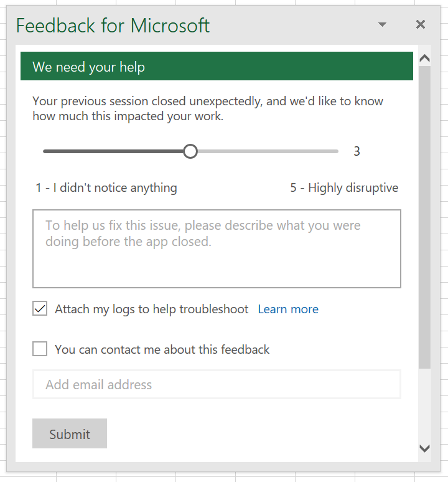Screen dimensions: 448x482
Task: Click the feedback description text box
Action: pyautogui.click(x=217, y=248)
